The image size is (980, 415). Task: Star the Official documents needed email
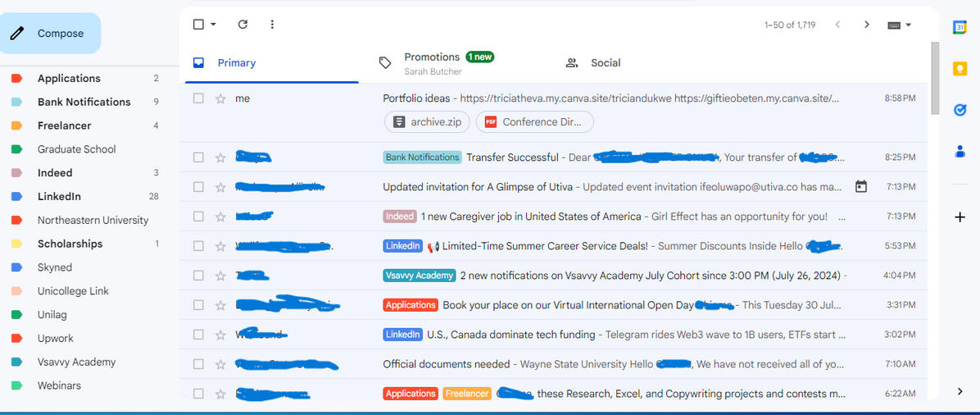[x=220, y=363]
